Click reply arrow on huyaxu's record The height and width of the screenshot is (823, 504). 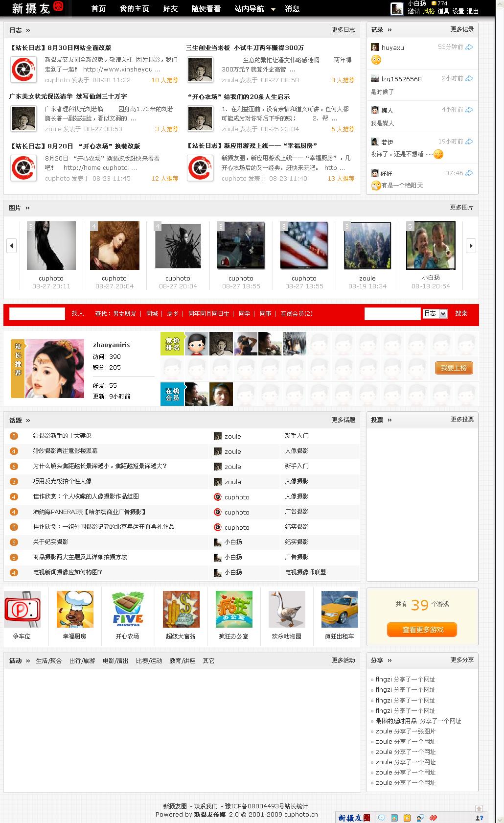[469, 47]
